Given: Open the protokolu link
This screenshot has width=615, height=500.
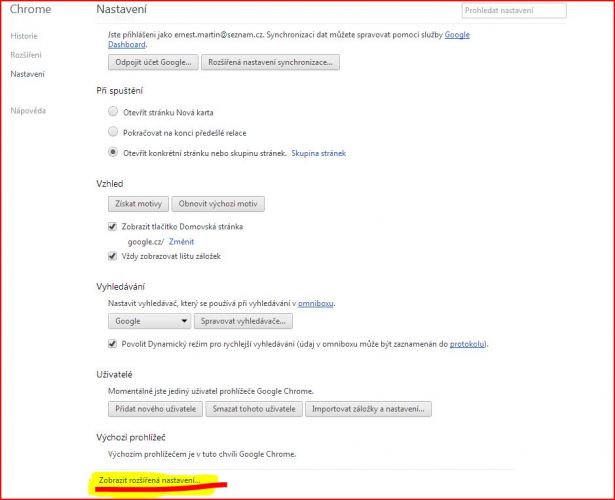Looking at the screenshot, I should point(468,344).
